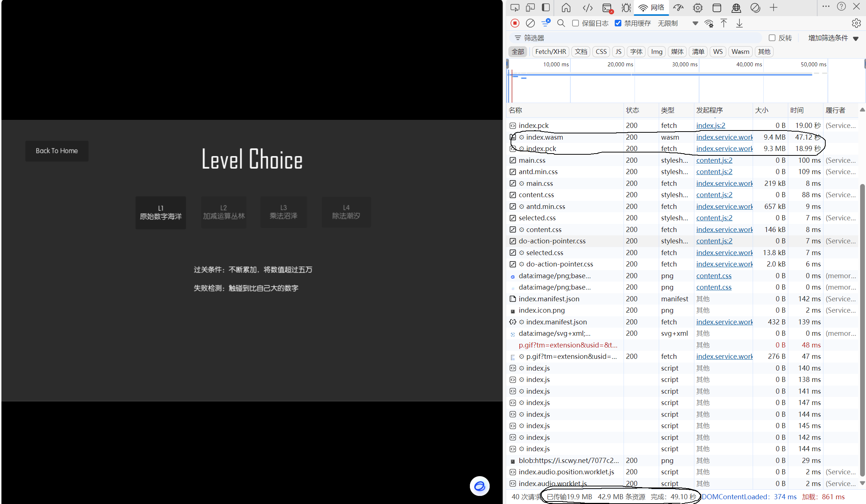Viewport: 866px width, 504px height.
Task: Clear the network log
Action: coord(530,23)
